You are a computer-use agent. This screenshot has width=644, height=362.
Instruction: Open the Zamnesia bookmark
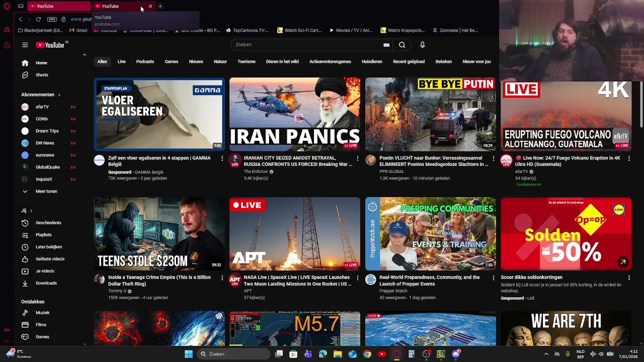(x=455, y=30)
